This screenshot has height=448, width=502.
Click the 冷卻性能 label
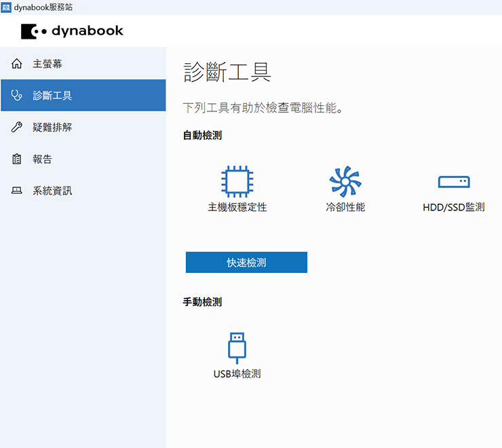[345, 207]
